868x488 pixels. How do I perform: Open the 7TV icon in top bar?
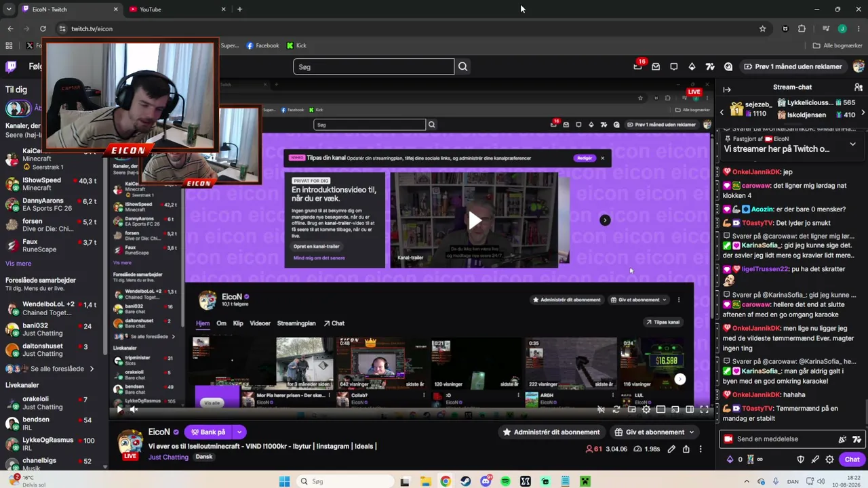pos(710,66)
